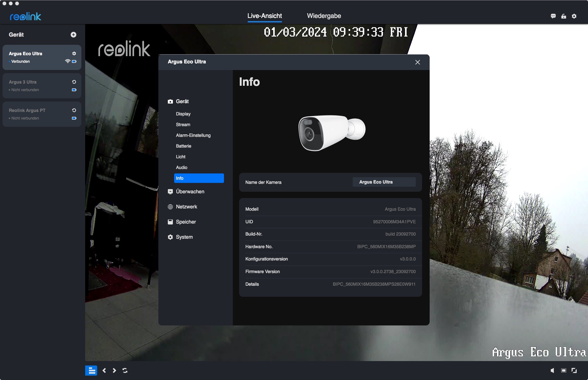Screen dimensions: 588x380
Task: Click the lock icon in top bar
Action: tap(564, 16)
